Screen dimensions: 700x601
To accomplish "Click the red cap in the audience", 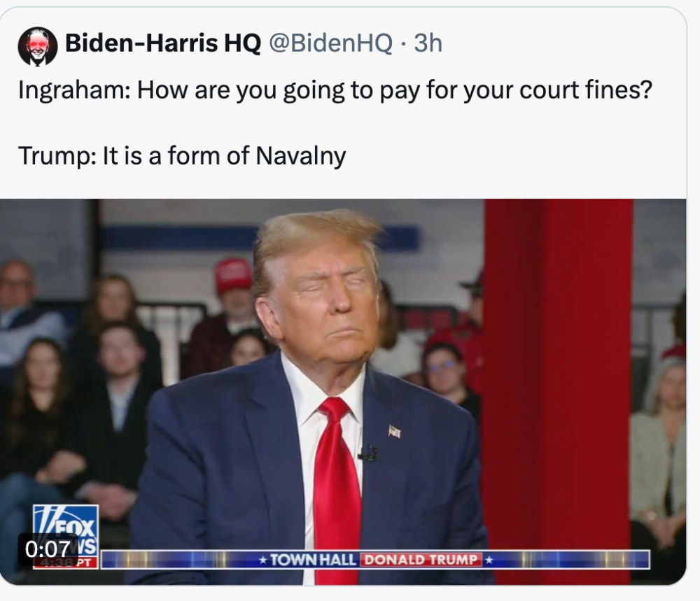I will (x=234, y=274).
